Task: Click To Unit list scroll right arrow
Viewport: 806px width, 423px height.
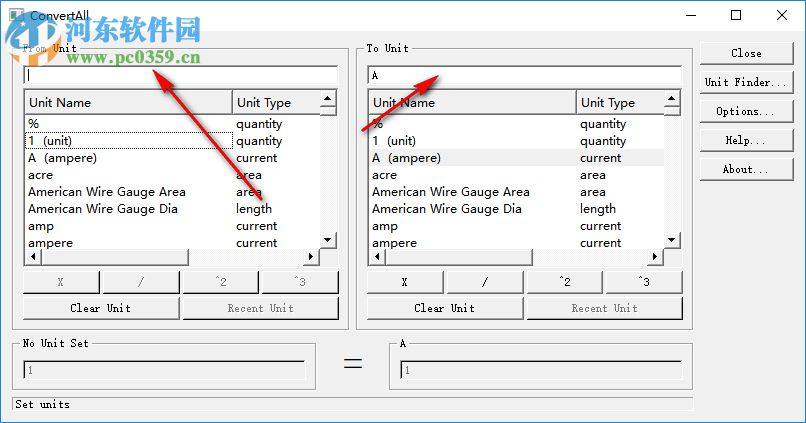Action: (655, 256)
